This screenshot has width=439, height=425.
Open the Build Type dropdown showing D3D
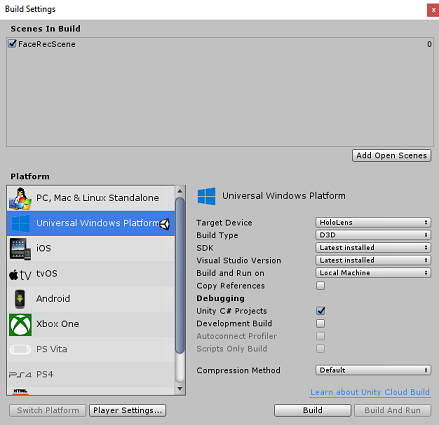(373, 235)
